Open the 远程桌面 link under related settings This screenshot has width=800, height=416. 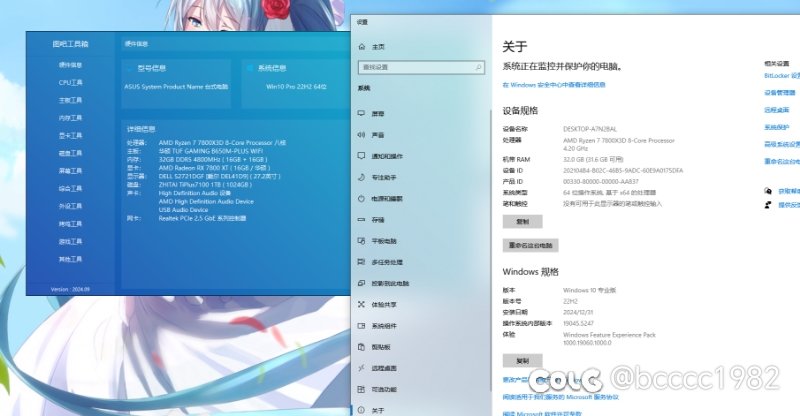[x=777, y=110]
